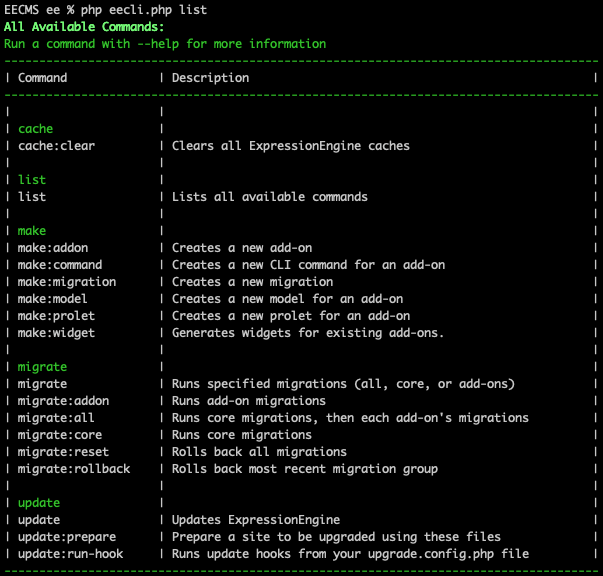Click the 'make:prolet' command name
The image size is (603, 576).
tap(56, 316)
